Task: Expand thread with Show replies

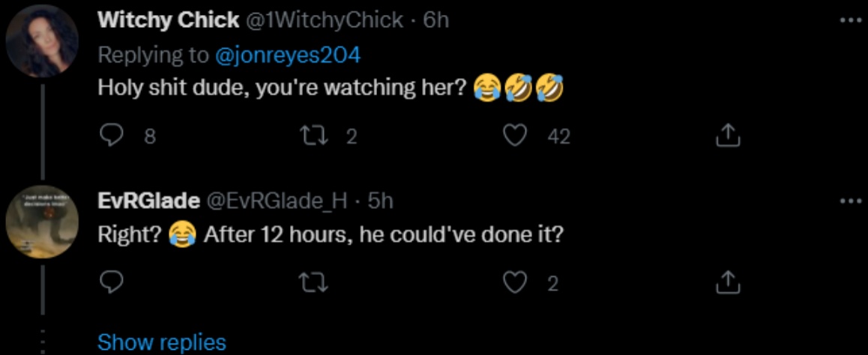Action: click(x=161, y=342)
